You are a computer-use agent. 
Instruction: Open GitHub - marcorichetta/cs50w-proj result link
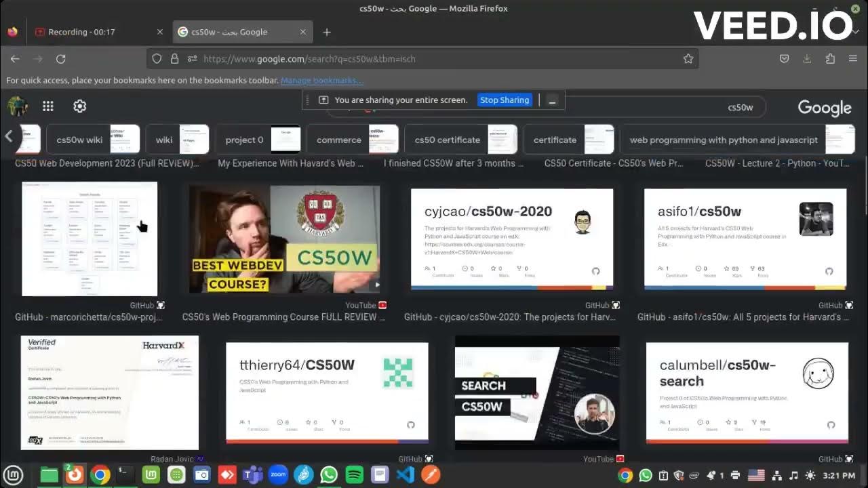[x=89, y=317]
